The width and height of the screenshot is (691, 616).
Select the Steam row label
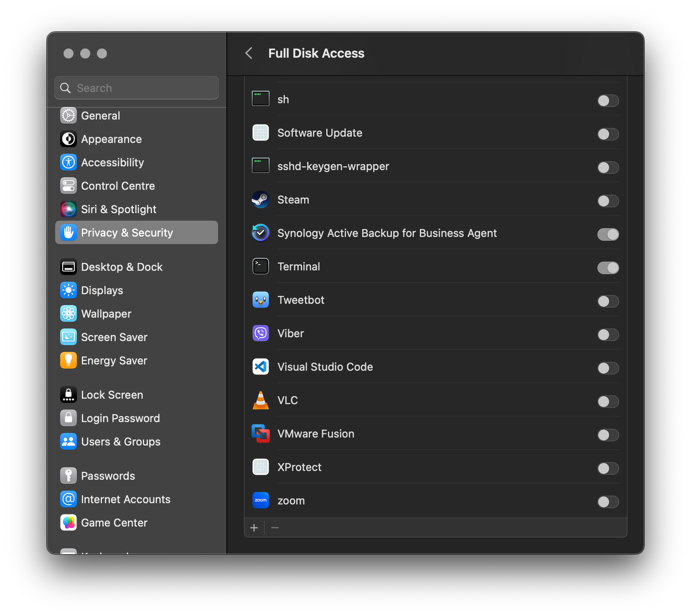coord(293,200)
